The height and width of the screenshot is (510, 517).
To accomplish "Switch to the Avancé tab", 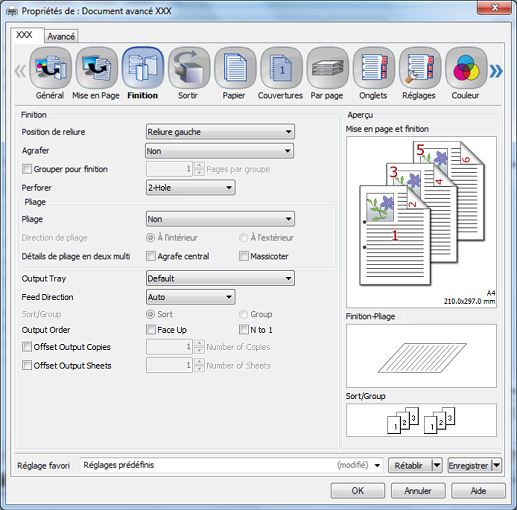I will 61,36.
